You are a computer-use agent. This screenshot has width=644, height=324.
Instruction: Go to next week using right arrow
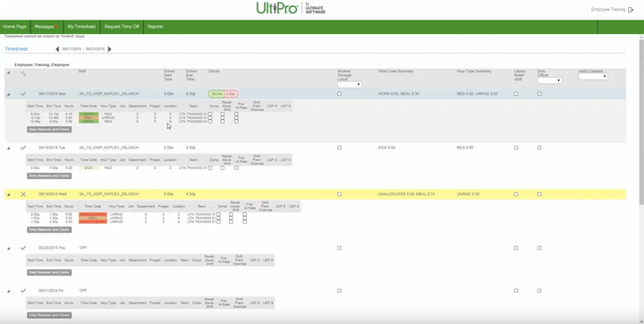click(110, 49)
